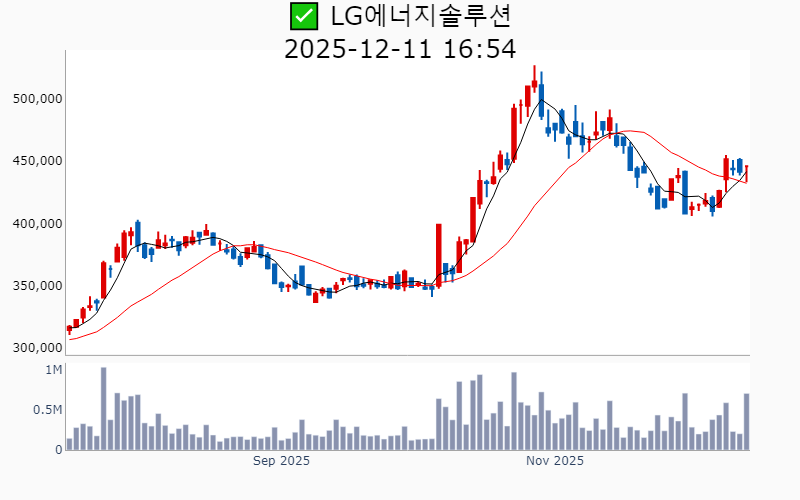800x500 pixels.
Task: Click the highest candlestick peaking above 500,000
Action: click(535, 85)
